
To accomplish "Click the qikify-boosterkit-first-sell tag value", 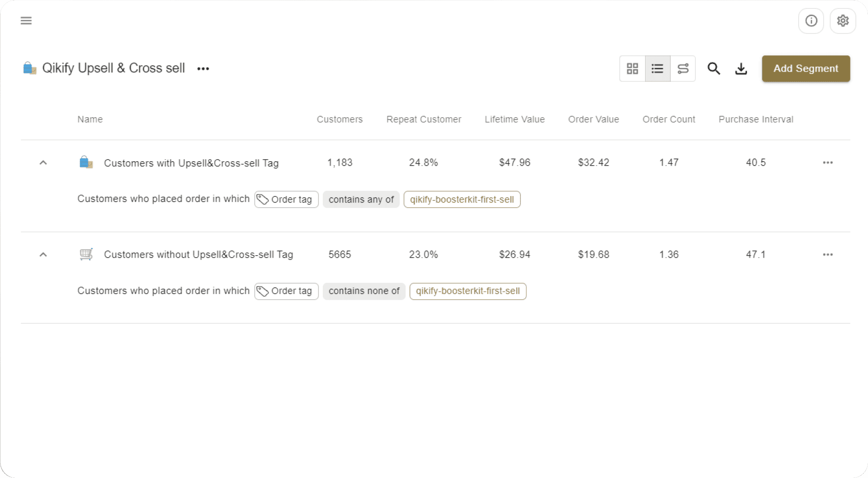I will (x=461, y=199).
